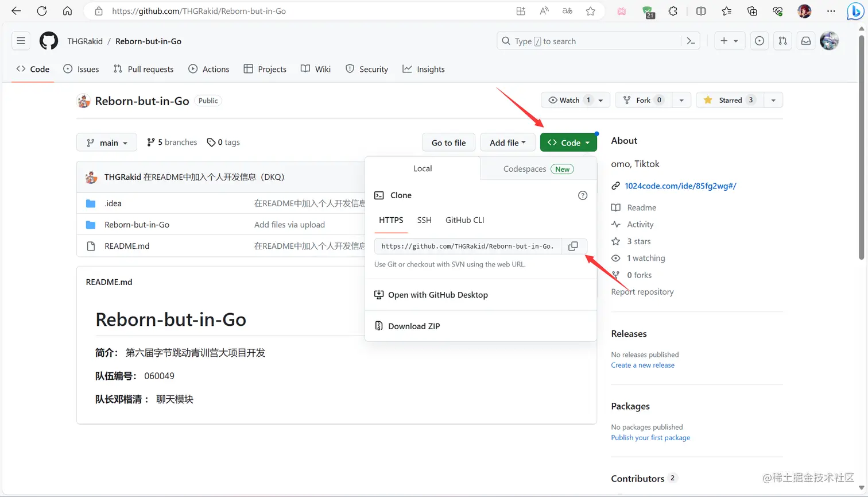Select the Local tab in the Code popup

423,168
